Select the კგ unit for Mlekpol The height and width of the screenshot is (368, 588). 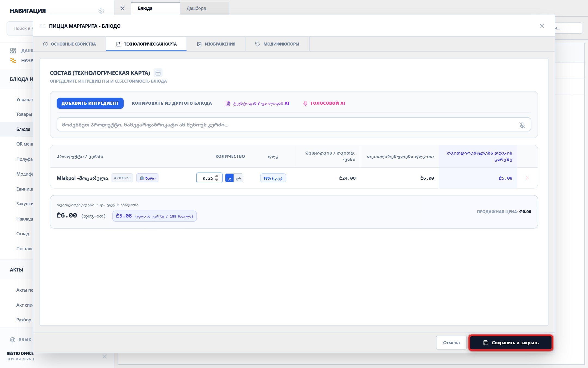(229, 178)
